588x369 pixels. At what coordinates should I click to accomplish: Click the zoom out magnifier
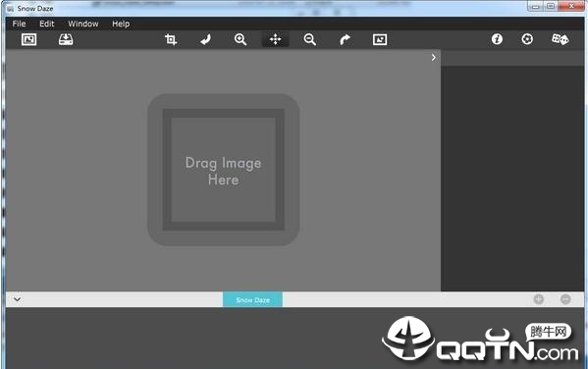pos(310,39)
